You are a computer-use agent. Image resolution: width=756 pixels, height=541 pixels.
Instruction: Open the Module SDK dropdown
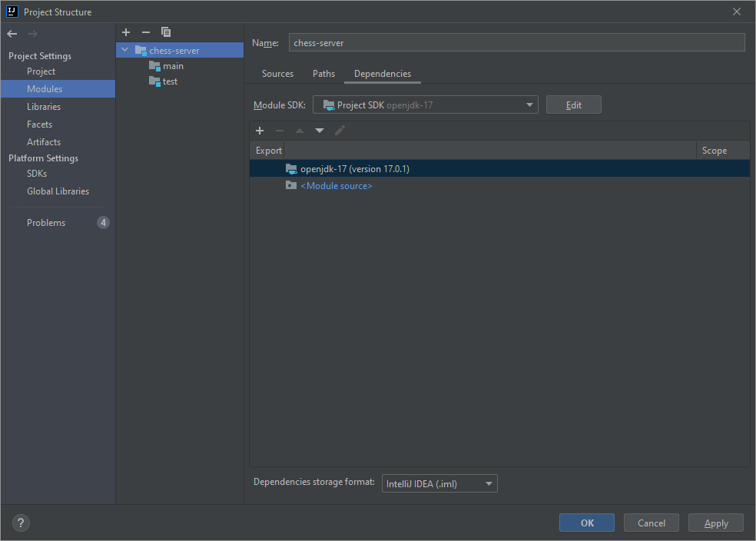[426, 105]
